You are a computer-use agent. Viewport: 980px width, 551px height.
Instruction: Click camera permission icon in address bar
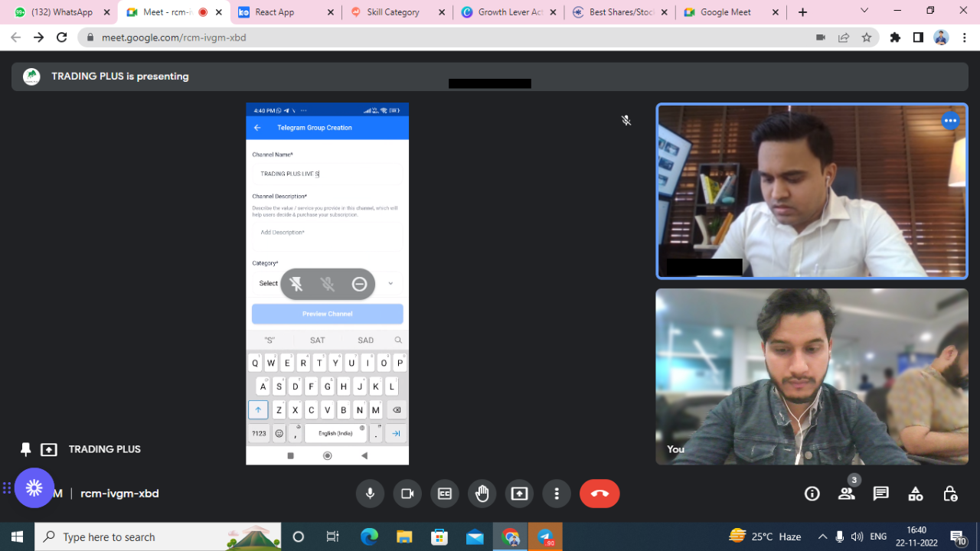[821, 37]
